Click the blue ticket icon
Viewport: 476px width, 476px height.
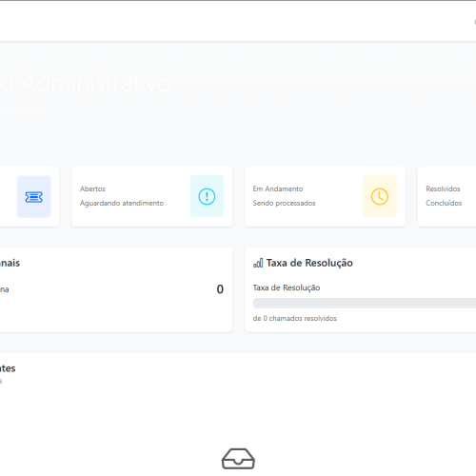(x=34, y=197)
